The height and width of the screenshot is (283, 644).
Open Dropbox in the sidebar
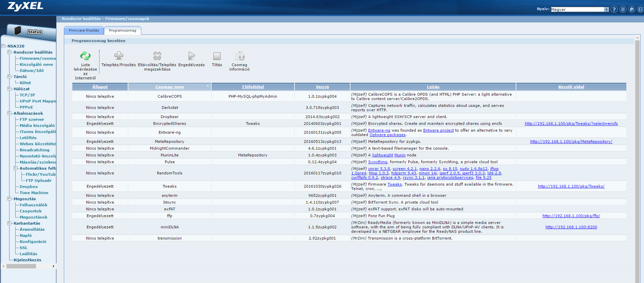pos(29,187)
